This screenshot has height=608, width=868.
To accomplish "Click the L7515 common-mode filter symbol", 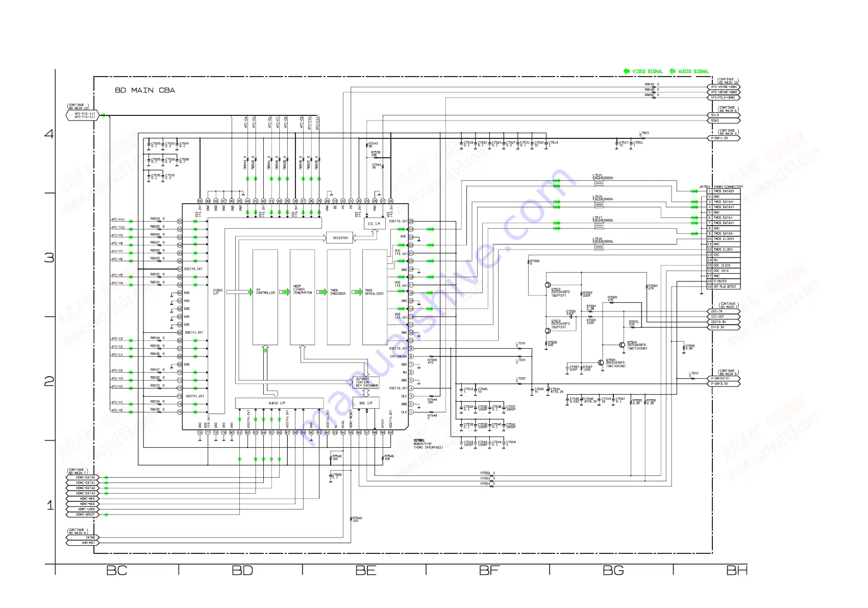I will [x=599, y=183].
